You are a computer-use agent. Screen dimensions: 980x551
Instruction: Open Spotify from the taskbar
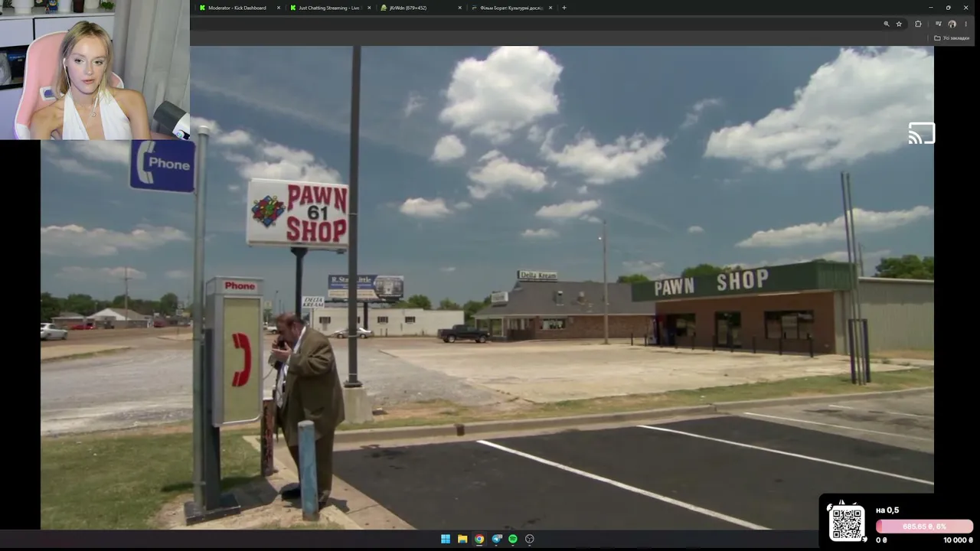click(513, 539)
